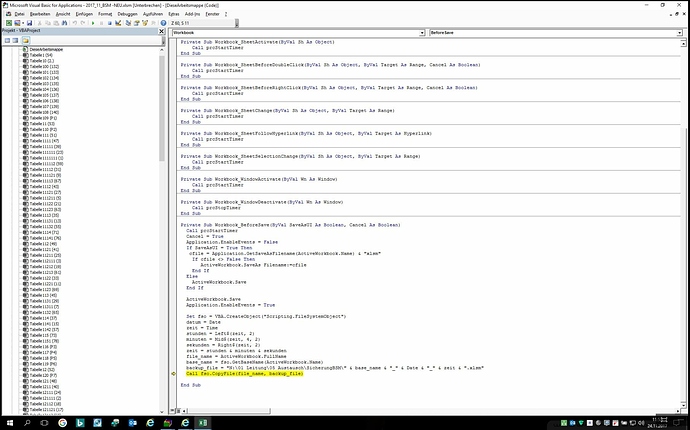The image size is (690, 430).
Task: Open the Ausführen menu
Action: 153,14
